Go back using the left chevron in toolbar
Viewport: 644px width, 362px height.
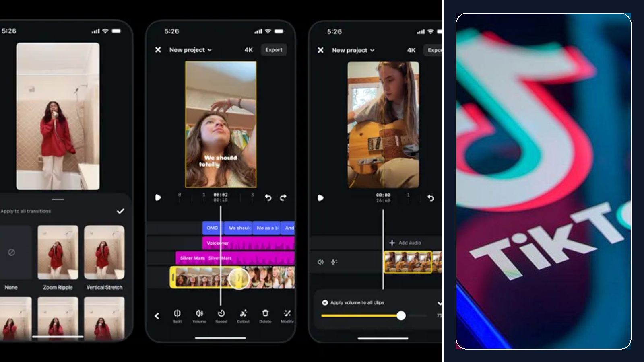(x=157, y=316)
